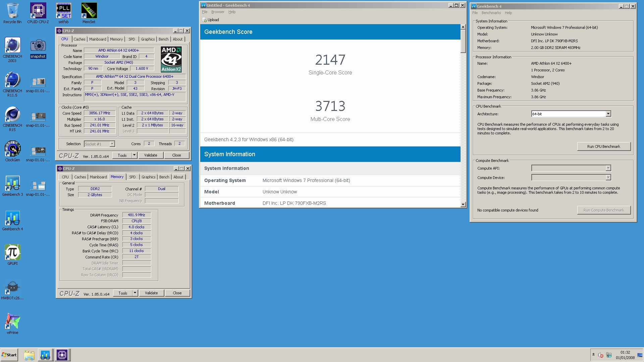
Task: Click the Show desktop tray icon
Action: point(640,355)
